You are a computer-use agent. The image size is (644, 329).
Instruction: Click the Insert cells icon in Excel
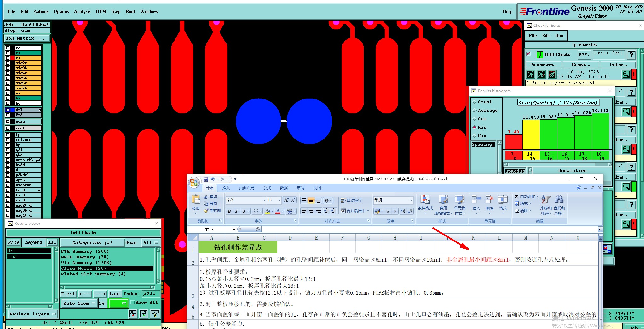coord(476,200)
